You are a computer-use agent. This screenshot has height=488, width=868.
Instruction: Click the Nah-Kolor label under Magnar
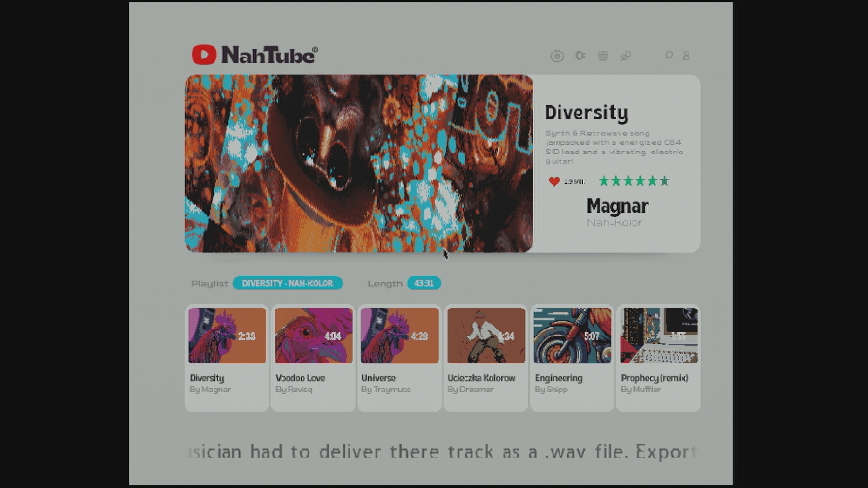point(614,223)
